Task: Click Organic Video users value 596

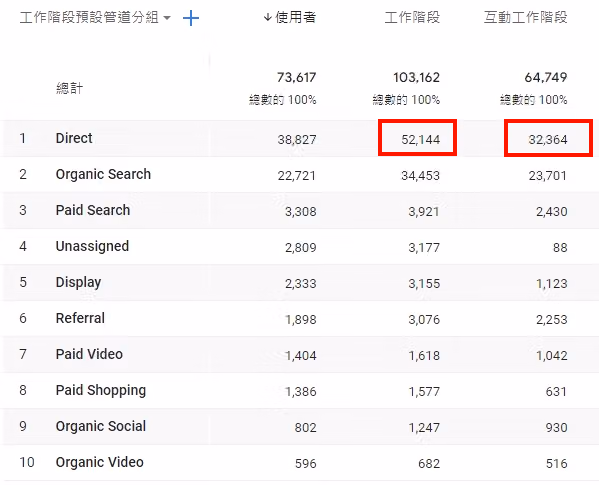Action: pos(305,464)
